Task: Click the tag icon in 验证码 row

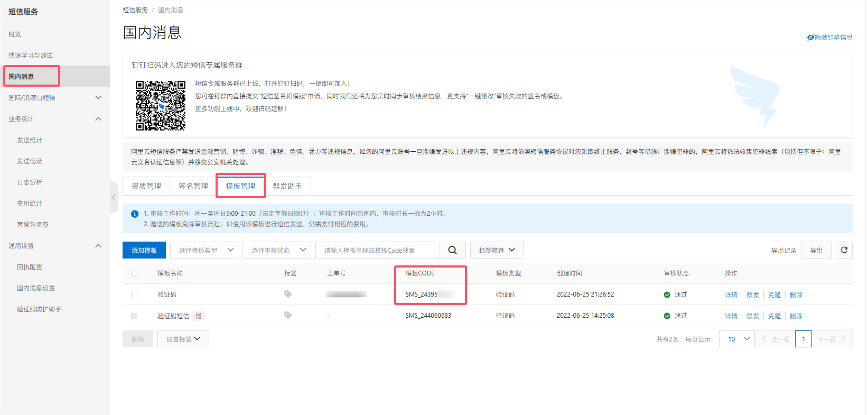Action: point(288,294)
